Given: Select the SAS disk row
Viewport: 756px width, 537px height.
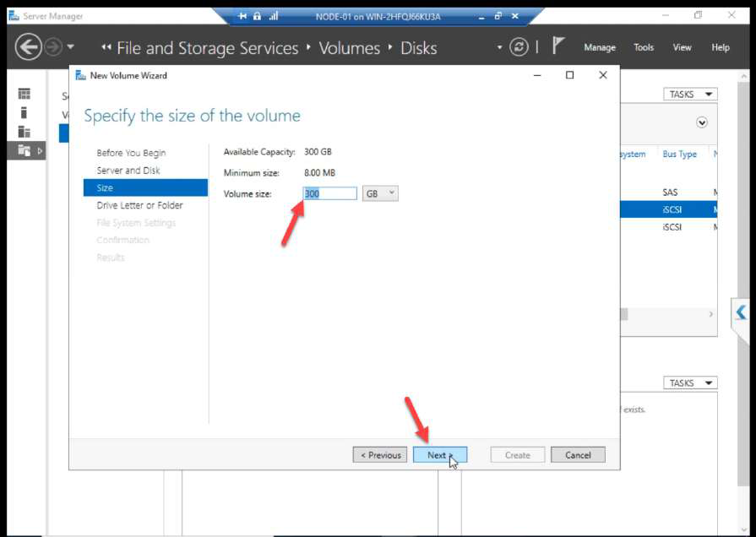Looking at the screenshot, I should click(669, 192).
